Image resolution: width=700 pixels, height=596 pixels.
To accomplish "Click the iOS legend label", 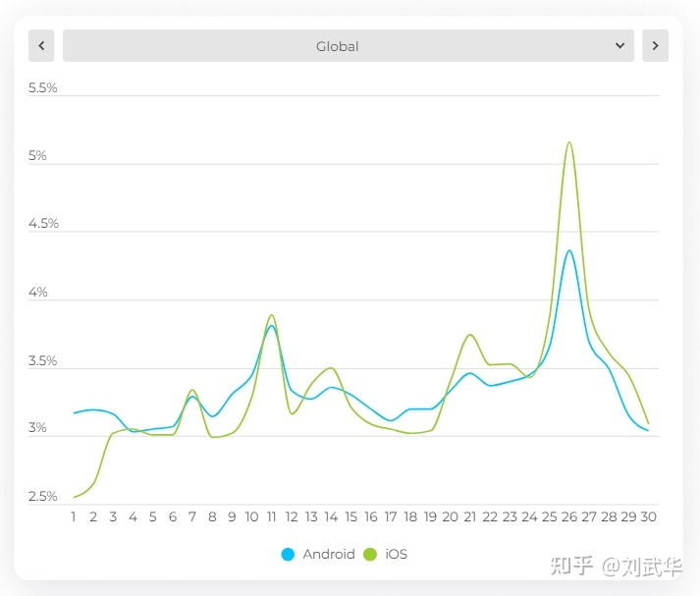I will [x=397, y=554].
